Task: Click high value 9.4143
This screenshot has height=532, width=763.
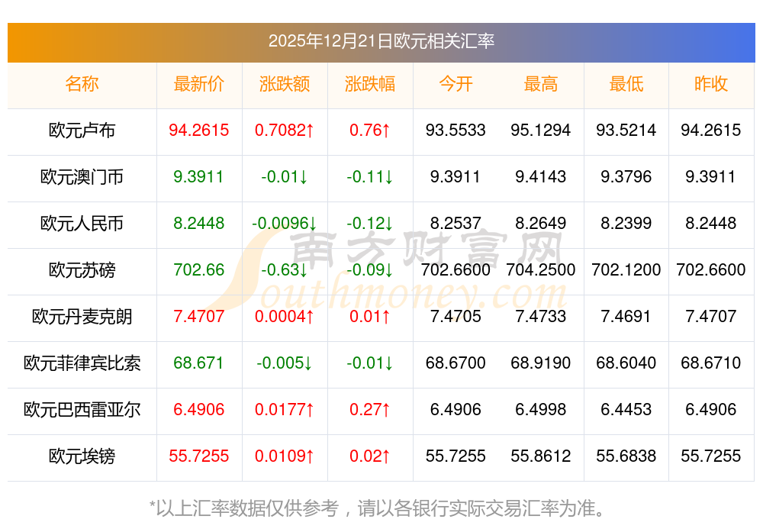Action: point(541,176)
